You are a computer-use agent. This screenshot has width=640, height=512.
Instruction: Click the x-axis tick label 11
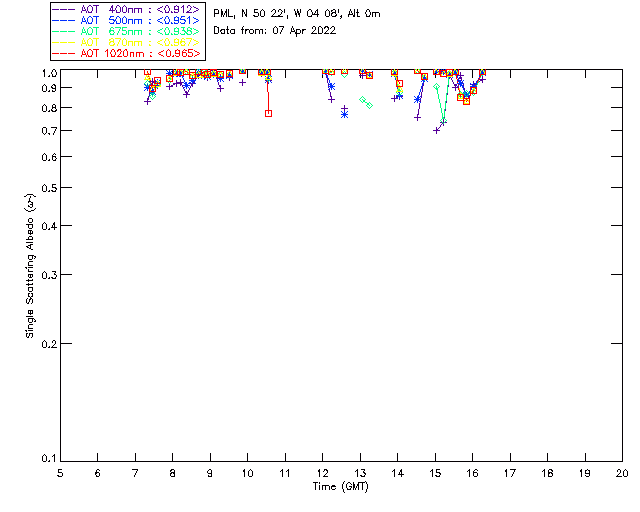click(x=285, y=473)
